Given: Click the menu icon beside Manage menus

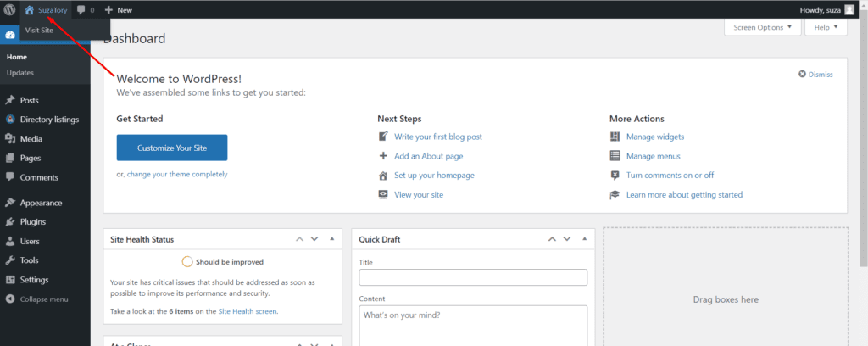Looking at the screenshot, I should 615,156.
